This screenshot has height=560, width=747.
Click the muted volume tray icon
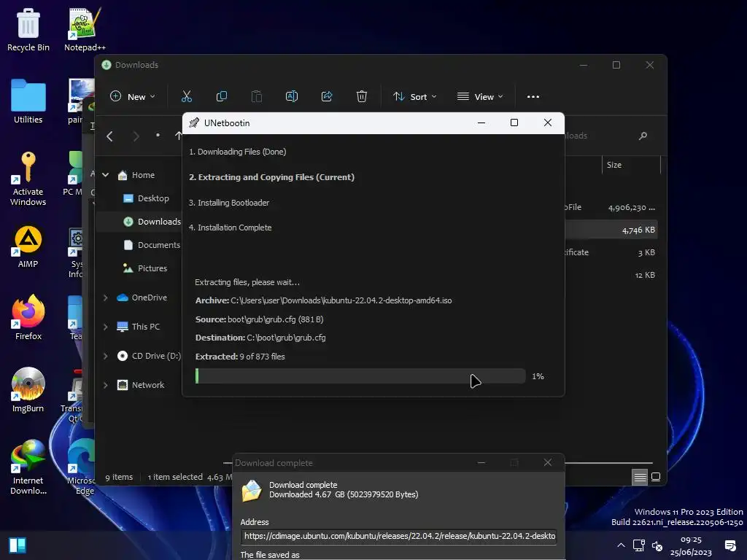click(x=657, y=545)
